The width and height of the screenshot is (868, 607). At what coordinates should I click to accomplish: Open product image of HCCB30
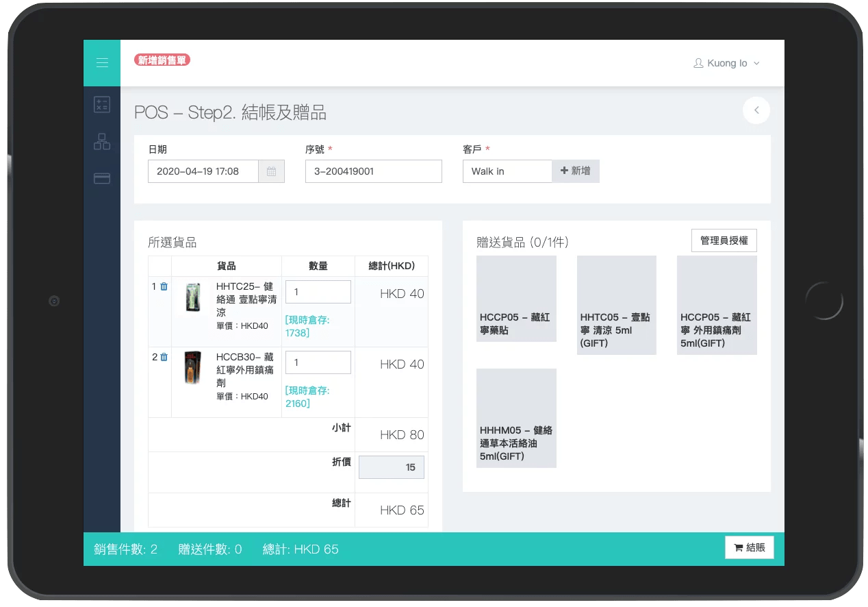click(193, 368)
